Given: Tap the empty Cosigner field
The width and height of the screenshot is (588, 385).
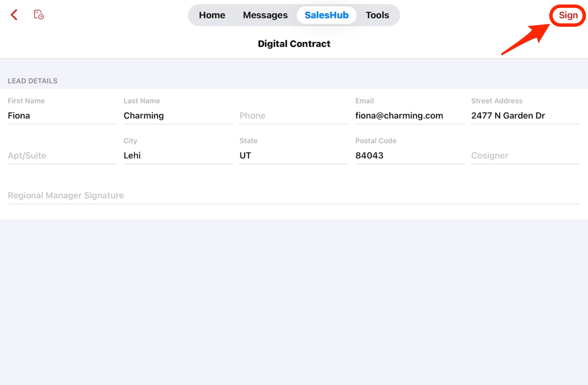Looking at the screenshot, I should click(x=525, y=155).
